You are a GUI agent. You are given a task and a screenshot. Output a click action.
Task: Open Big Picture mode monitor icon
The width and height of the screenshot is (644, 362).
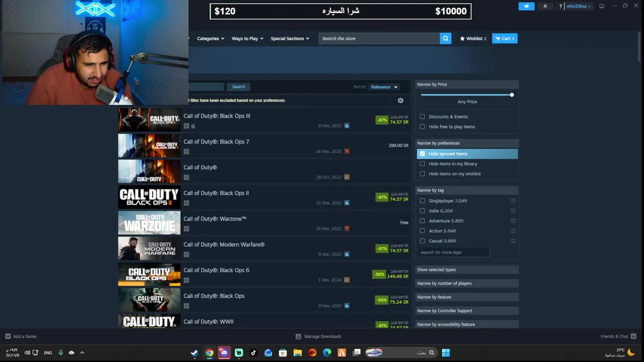click(x=601, y=6)
